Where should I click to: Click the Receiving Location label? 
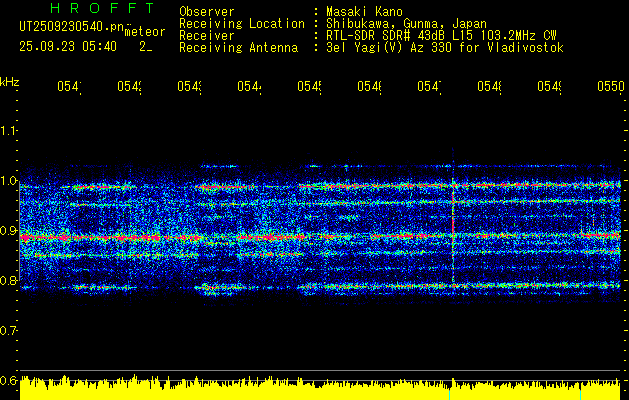(242, 24)
